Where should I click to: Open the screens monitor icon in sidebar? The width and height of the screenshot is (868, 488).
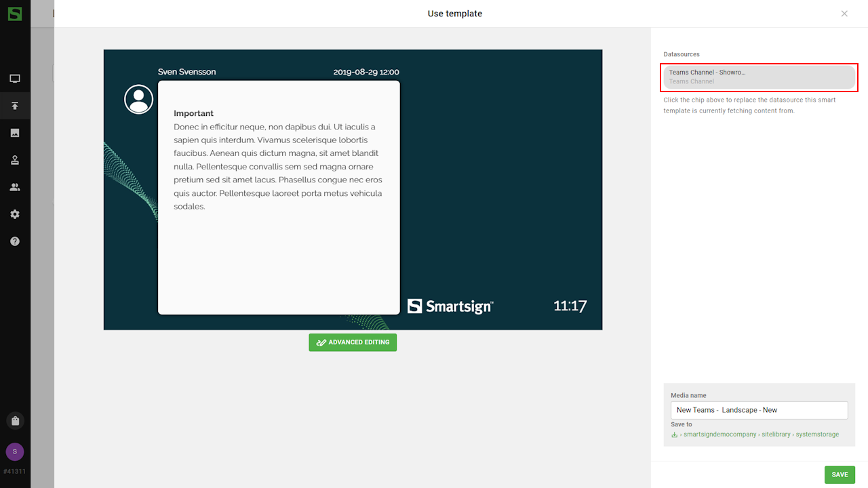pos(15,79)
